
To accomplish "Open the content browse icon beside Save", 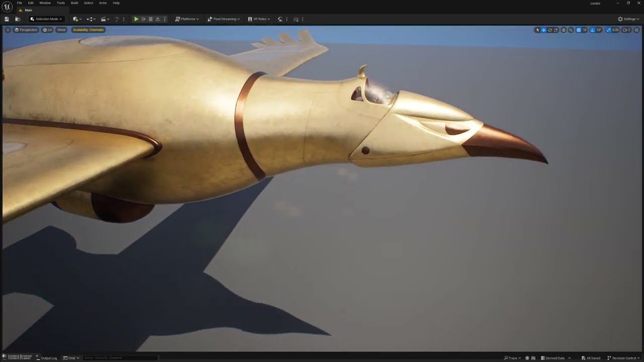I will [18, 19].
